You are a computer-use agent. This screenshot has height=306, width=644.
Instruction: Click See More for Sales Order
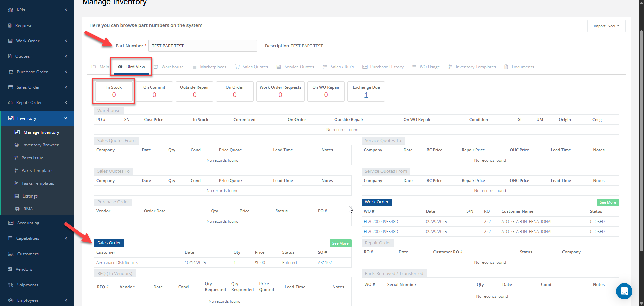[340, 243]
